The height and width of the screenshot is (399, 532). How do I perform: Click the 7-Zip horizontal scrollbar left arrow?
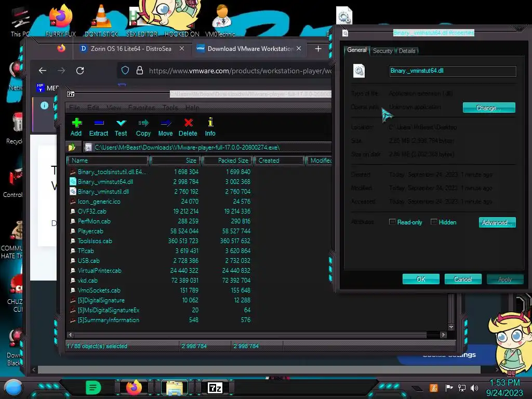coord(70,335)
